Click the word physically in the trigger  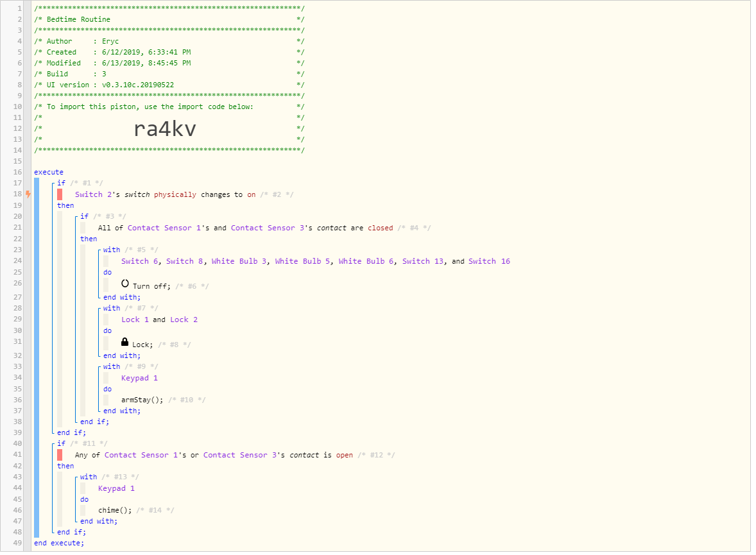point(175,194)
